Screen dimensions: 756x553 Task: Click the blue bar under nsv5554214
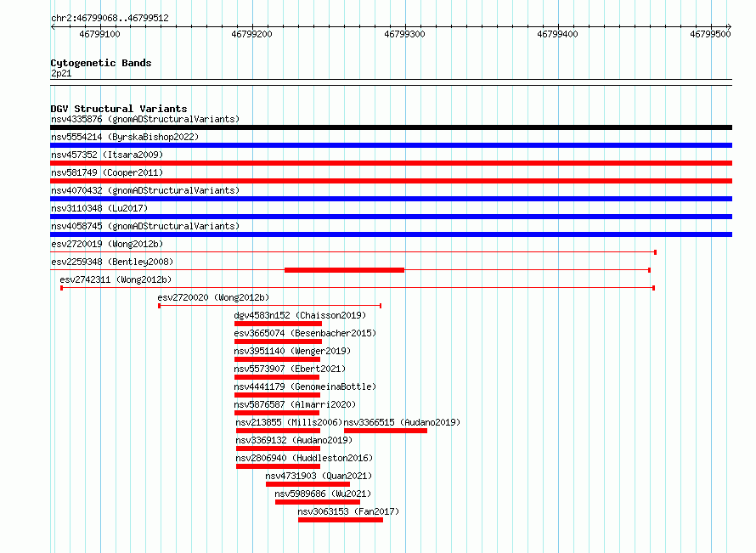click(x=391, y=145)
